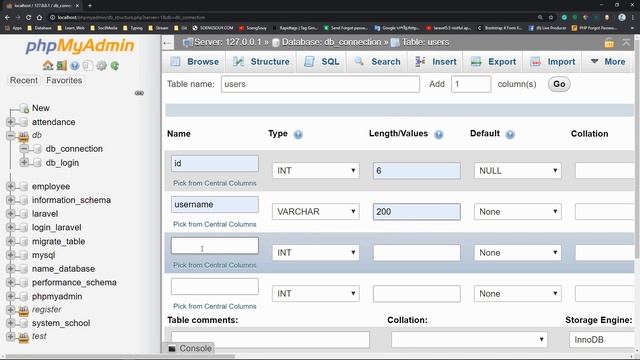Open phpMyAdmin home icon
Screen dimensions: 640x360
tap(48, 65)
